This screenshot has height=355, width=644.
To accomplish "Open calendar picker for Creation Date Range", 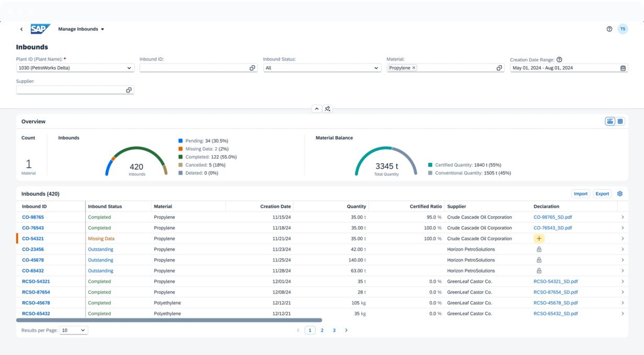I will (623, 68).
